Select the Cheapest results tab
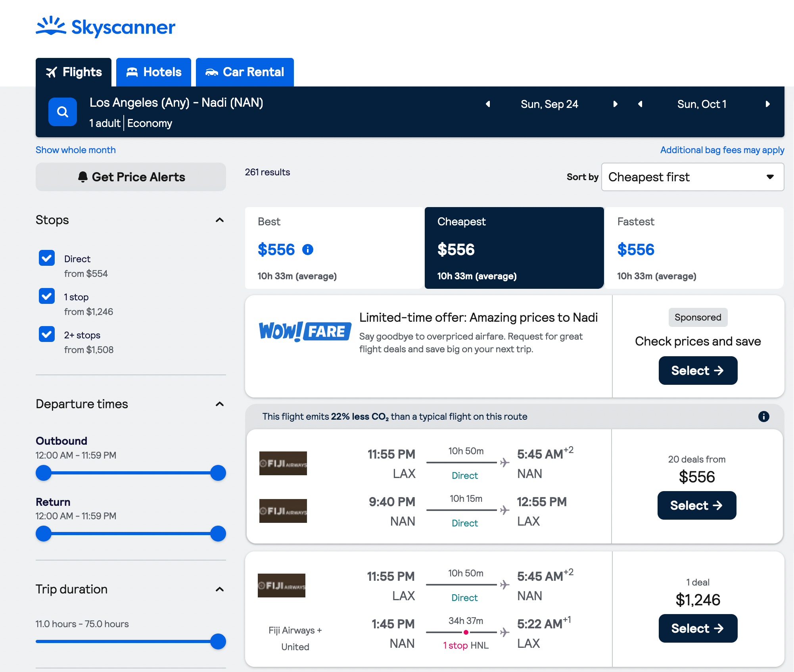The height and width of the screenshot is (672, 794). click(514, 248)
